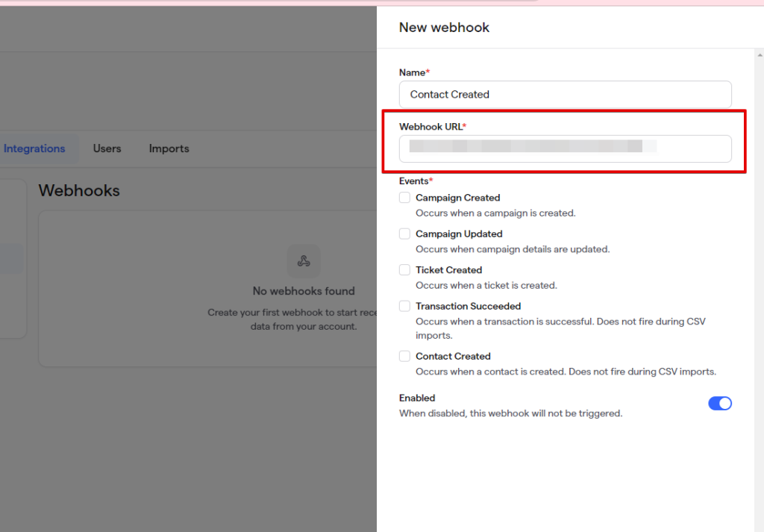764x532 pixels.
Task: Click the Transaction Succeeded label text
Action: click(468, 306)
